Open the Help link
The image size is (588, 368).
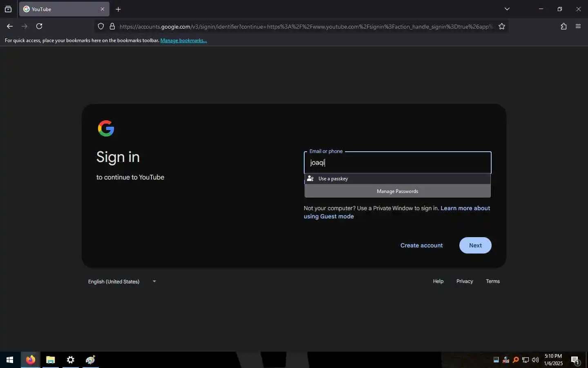pos(438,281)
